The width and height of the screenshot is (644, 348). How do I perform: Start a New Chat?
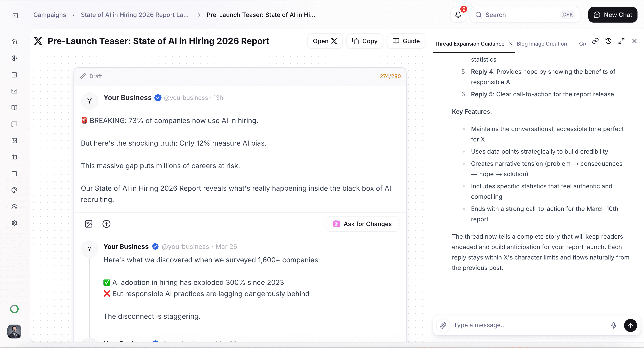[x=613, y=15]
